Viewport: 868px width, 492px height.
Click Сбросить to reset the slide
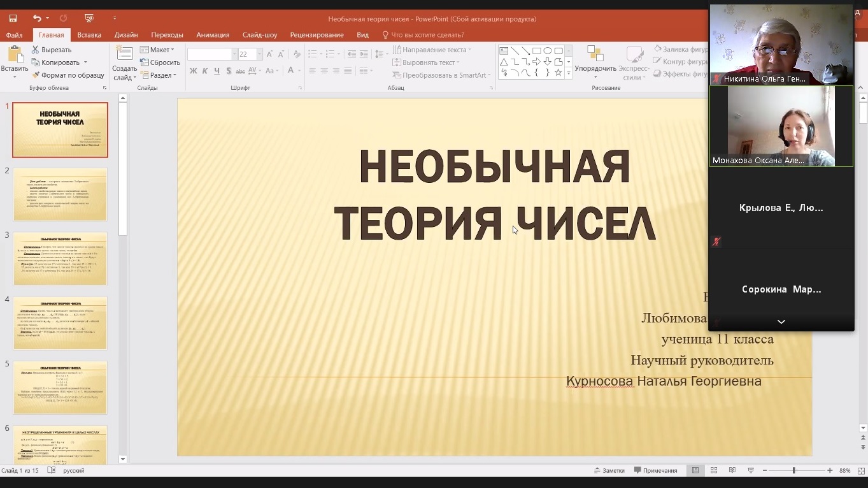coord(160,62)
